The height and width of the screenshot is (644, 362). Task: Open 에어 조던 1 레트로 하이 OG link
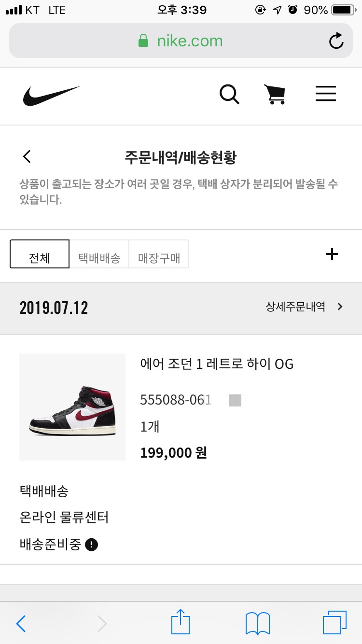[217, 364]
